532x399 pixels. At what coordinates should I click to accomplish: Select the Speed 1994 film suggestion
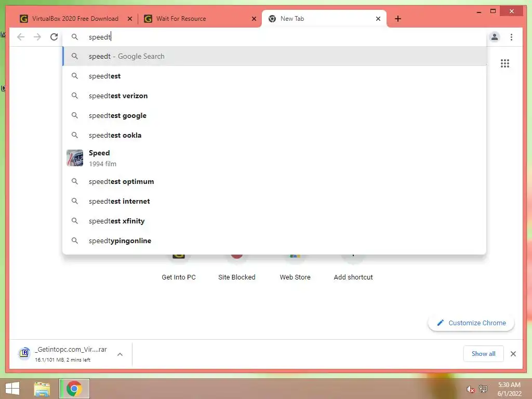(x=274, y=158)
